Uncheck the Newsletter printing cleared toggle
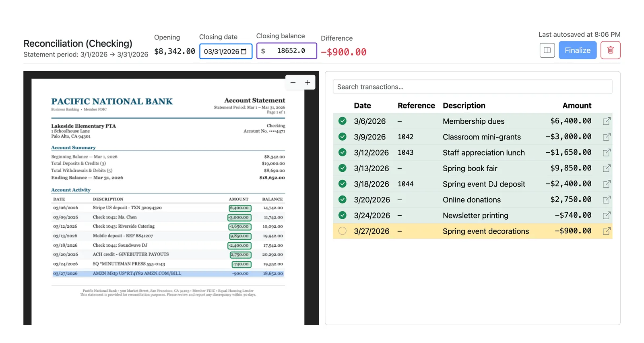The height and width of the screenshot is (343, 644). [343, 215]
